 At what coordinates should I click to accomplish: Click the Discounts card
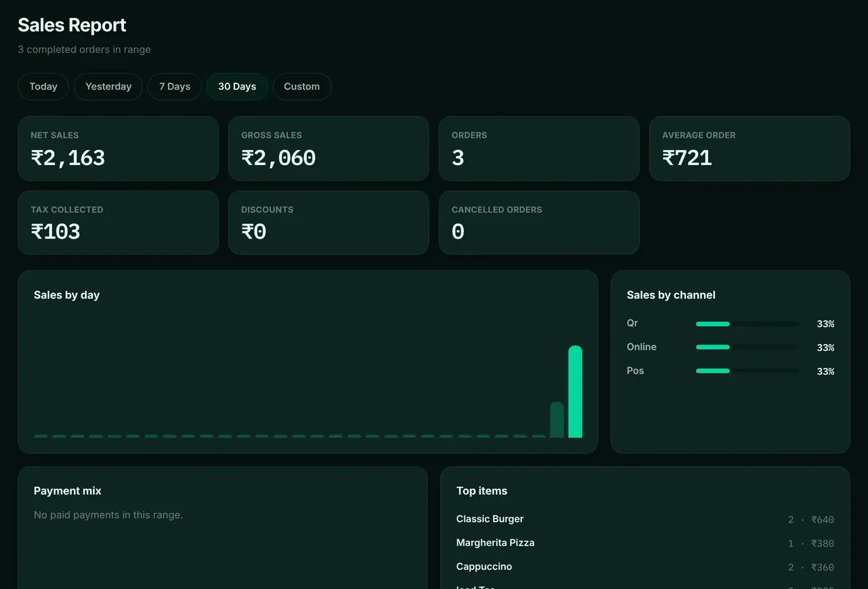click(x=329, y=223)
